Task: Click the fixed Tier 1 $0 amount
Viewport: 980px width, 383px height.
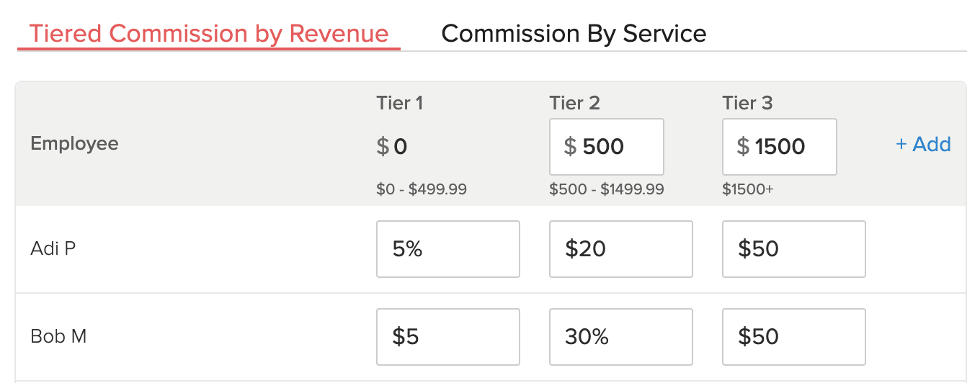Action: point(392,147)
